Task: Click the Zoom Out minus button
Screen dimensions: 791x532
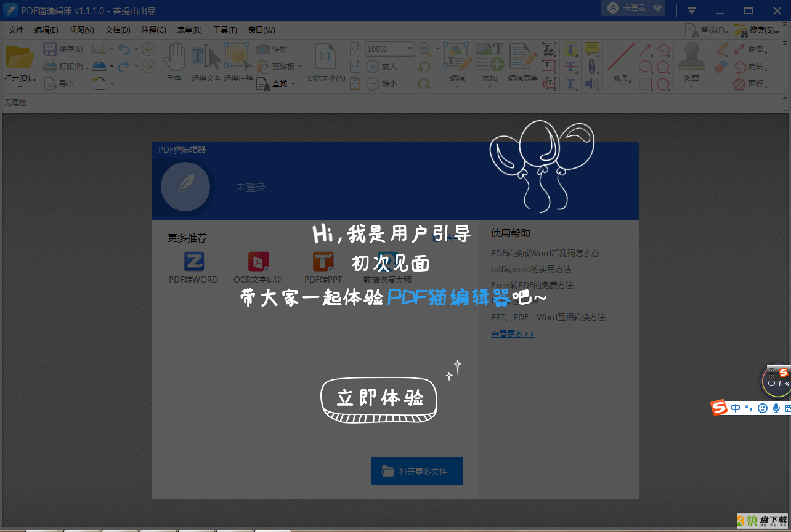Action: [x=373, y=83]
